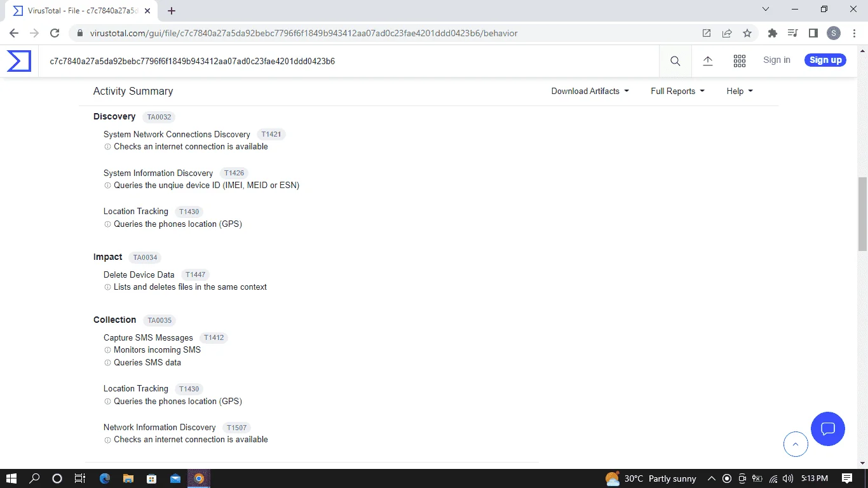Click the open-in-app icon in address bar
Viewport: 868px width, 488px height.
[x=706, y=33]
